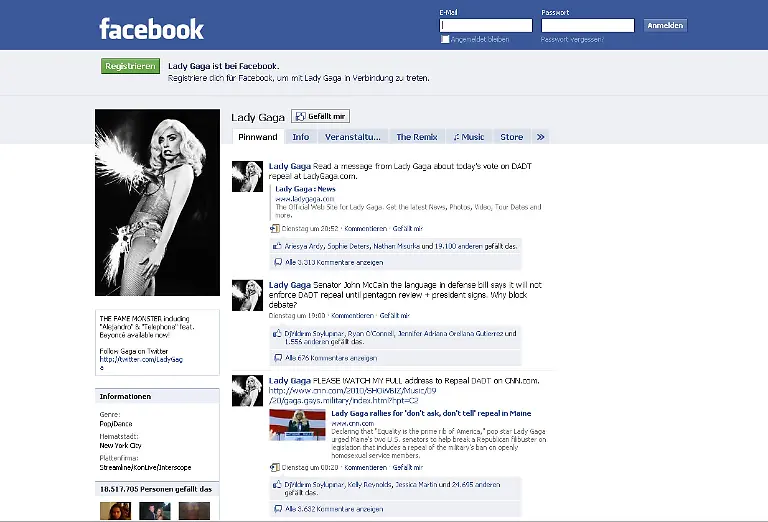Screen dimensions: 768x522
Task: Click the comment bubble icon beside 3.632 Kommentare
Action: pos(278,509)
